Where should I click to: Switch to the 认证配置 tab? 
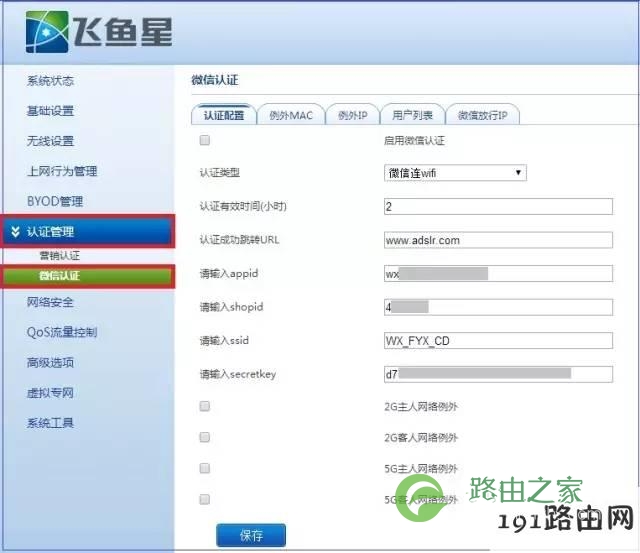point(224,115)
